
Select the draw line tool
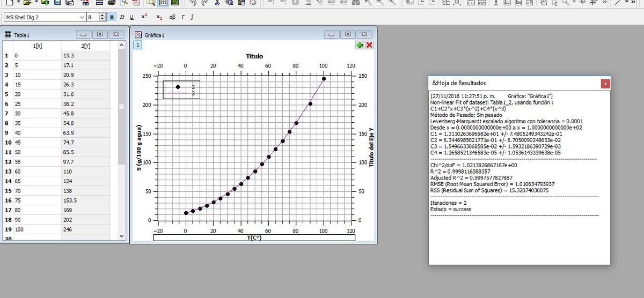click(x=617, y=3)
